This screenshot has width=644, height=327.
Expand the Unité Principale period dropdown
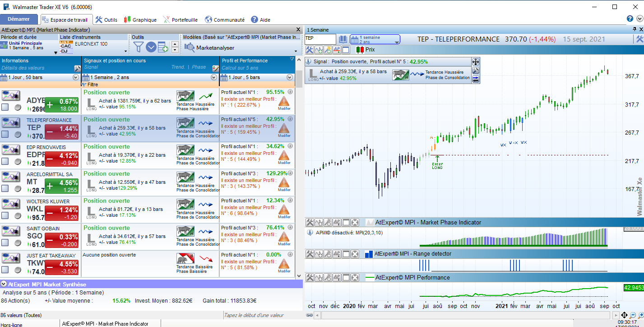56,52
